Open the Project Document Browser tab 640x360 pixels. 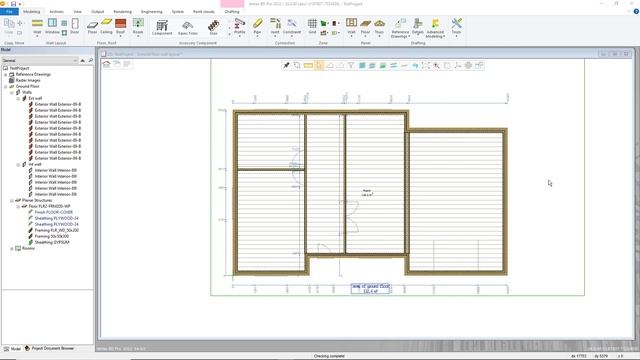point(50,349)
